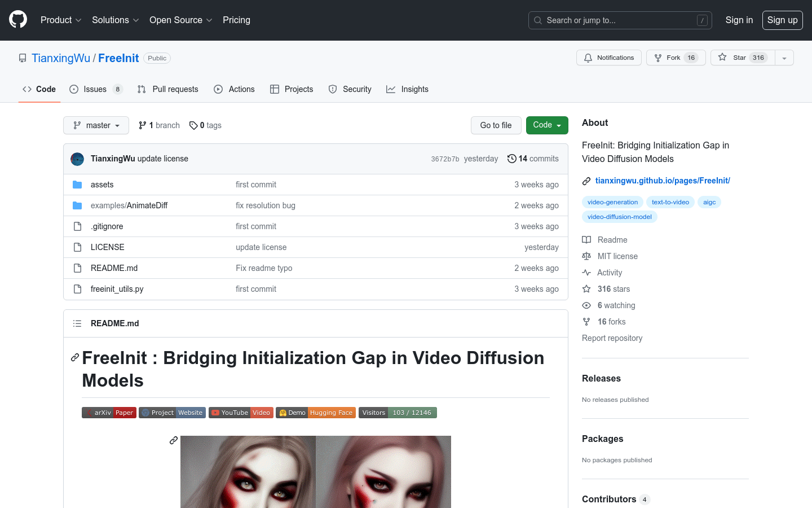The width and height of the screenshot is (812, 508).
Task: Open the FreeInit repository name link
Action: [118, 58]
